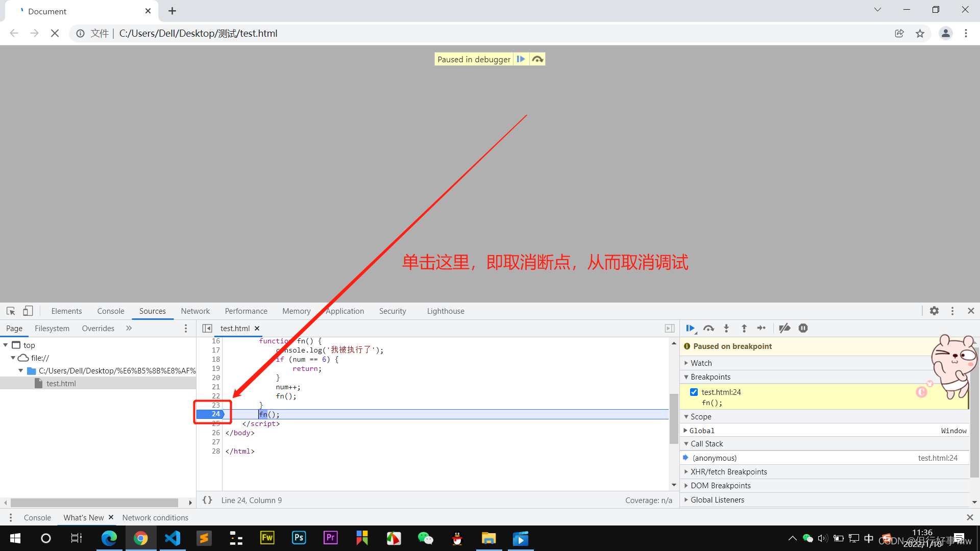Viewport: 980px width, 551px height.
Task: Open Network conditions drawer tab
Action: (x=155, y=517)
